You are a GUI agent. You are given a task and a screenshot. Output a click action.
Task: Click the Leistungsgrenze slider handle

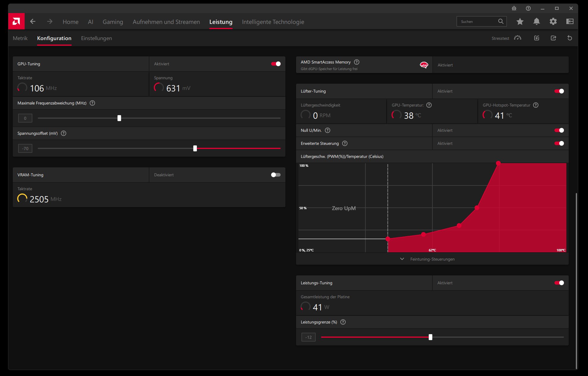pyautogui.click(x=430, y=337)
